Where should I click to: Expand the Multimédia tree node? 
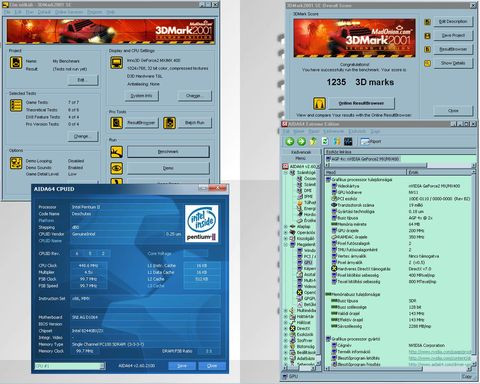(286, 310)
